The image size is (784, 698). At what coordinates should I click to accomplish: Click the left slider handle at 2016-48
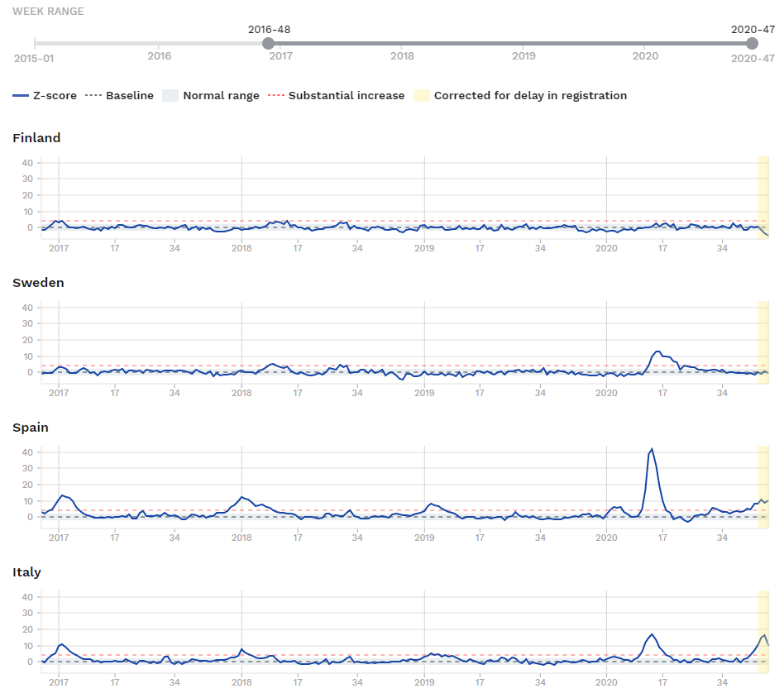(268, 43)
